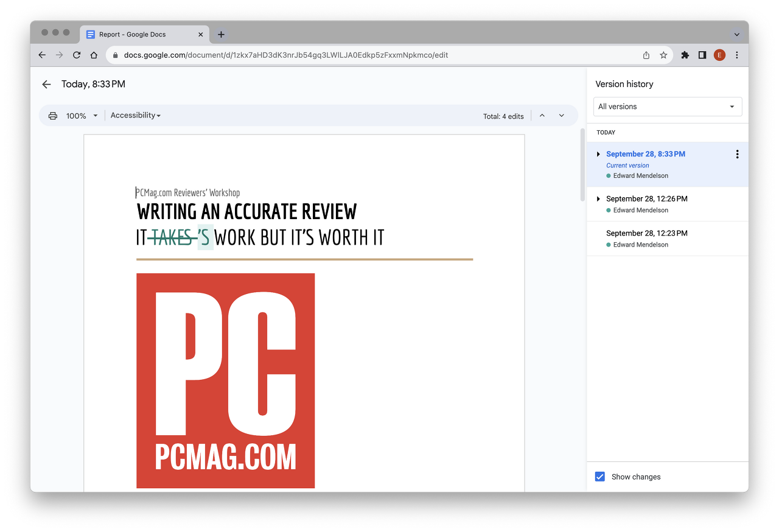This screenshot has height=532, width=779.
Task: Click the PCMag.com Reviewers' Workshop text
Action: point(188,193)
